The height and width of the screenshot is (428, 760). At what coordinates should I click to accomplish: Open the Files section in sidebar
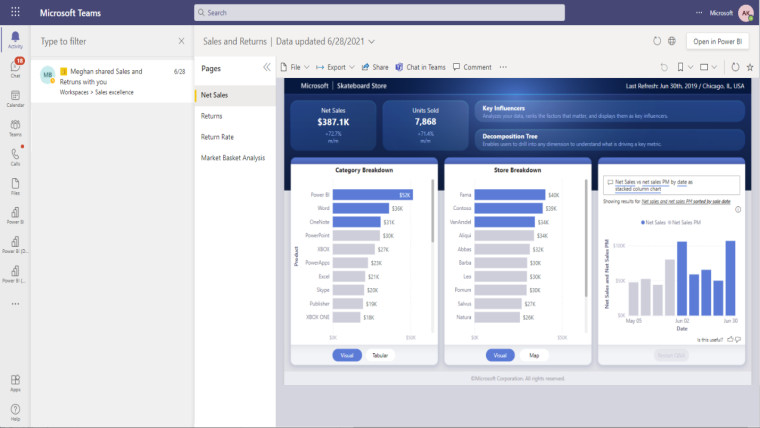click(x=16, y=186)
